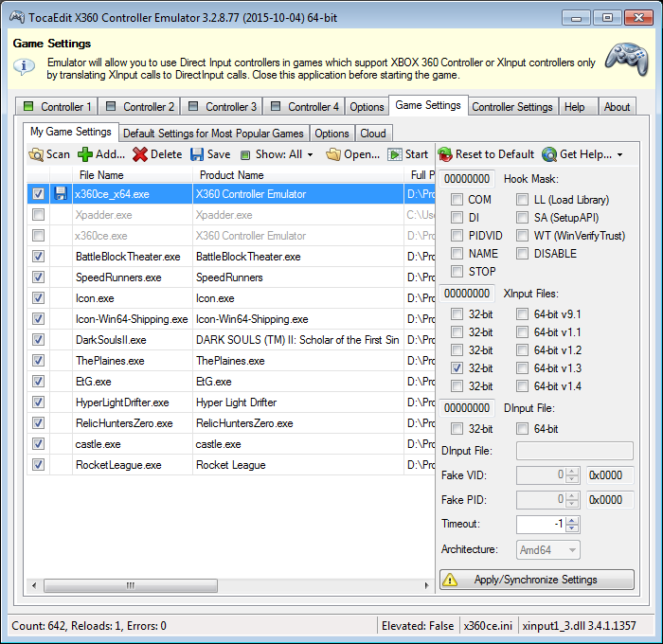Click the Scan toolbar icon
This screenshot has height=644, width=663.
tap(36, 154)
